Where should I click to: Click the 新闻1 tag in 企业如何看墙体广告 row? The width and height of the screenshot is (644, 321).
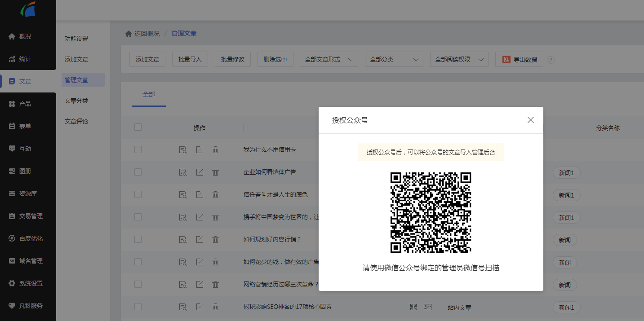[x=566, y=173]
